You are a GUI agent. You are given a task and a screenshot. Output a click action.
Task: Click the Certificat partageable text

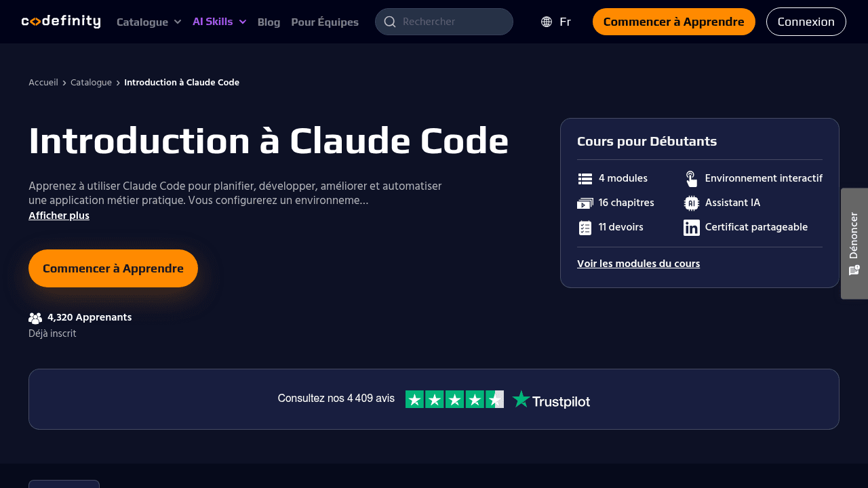pos(756,227)
